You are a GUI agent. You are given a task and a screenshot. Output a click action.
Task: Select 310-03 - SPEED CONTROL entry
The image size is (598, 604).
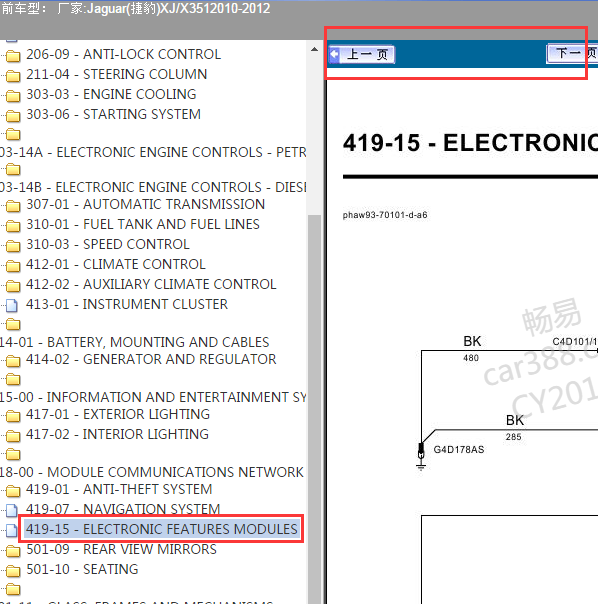[x=108, y=244]
